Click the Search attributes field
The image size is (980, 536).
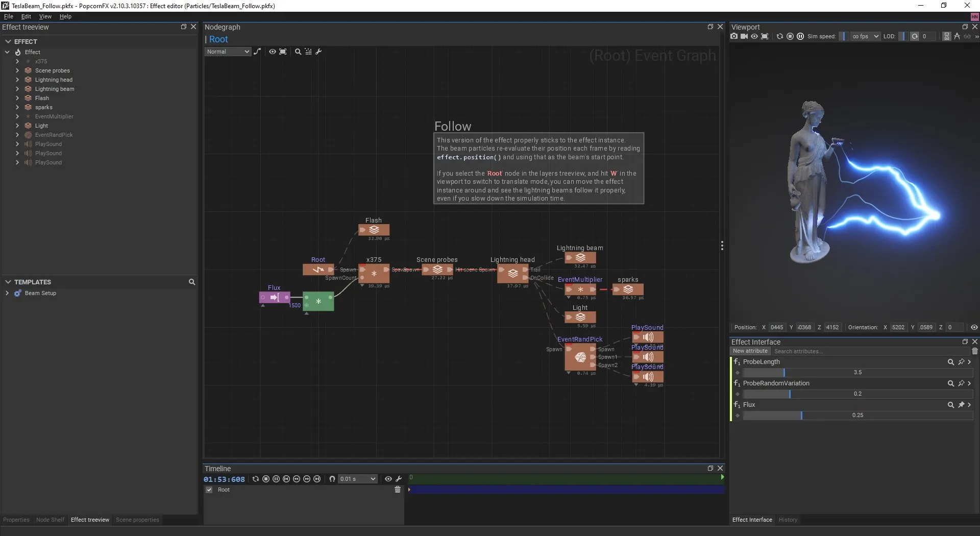coord(870,351)
